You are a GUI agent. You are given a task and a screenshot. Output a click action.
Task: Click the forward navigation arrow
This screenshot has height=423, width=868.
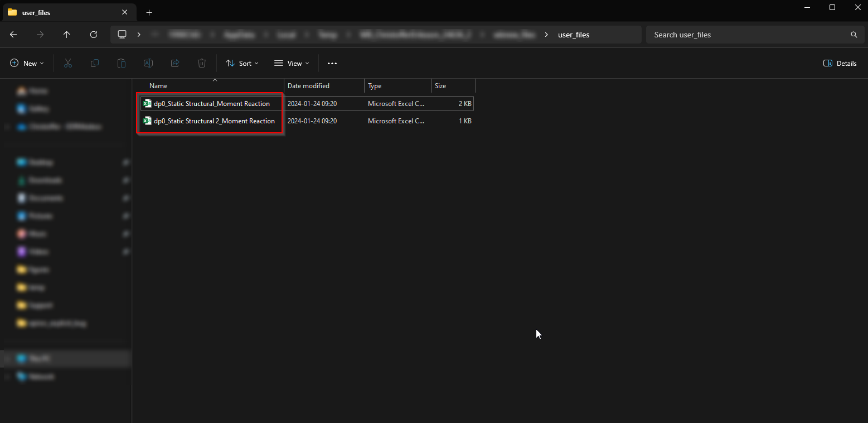point(40,35)
